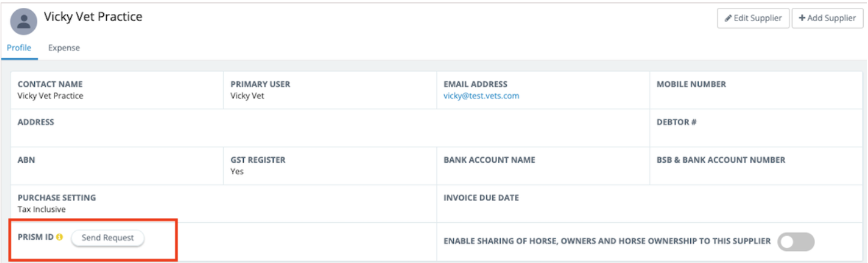
Task: Click the PRISM ID info icon
Action: (59, 238)
